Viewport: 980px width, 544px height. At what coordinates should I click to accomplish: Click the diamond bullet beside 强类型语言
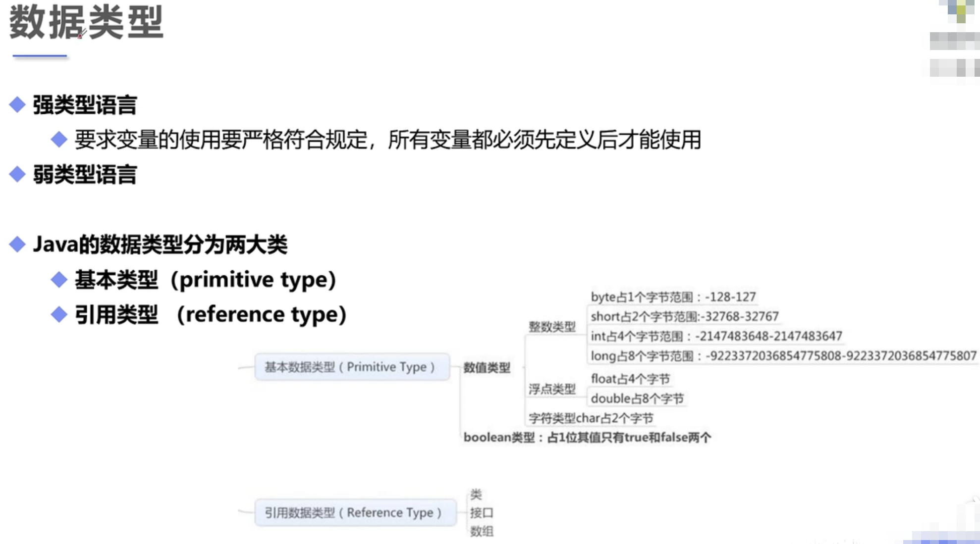point(17,104)
